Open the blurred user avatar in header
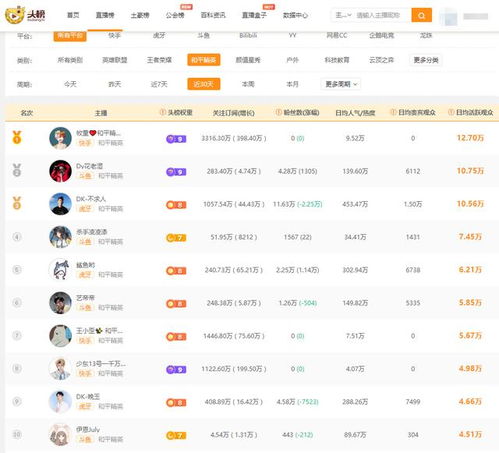Image resolution: width=499 pixels, height=453 pixels. coord(448,16)
